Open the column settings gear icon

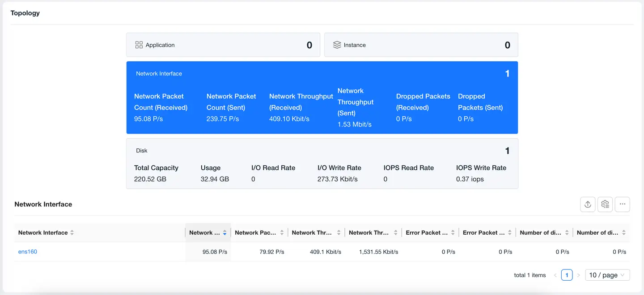[x=605, y=204]
